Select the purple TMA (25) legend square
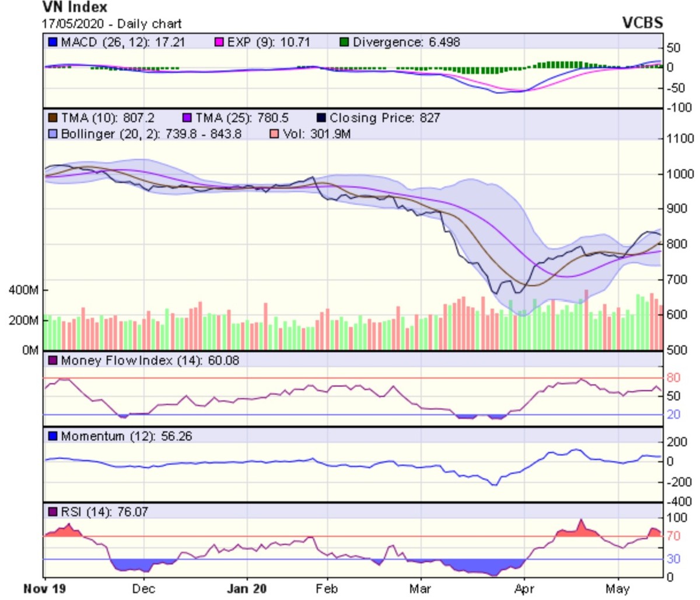Image resolution: width=700 pixels, height=600 pixels. (x=187, y=118)
